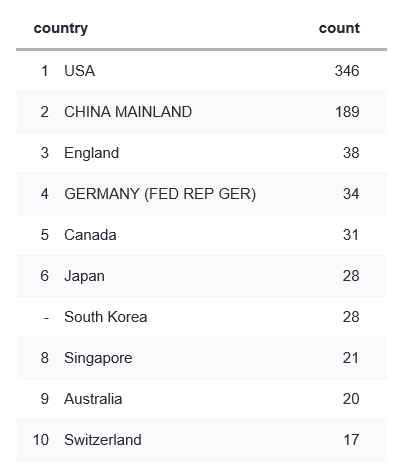This screenshot has height=466, width=405.
Task: Click the count value 38
Action: (351, 153)
